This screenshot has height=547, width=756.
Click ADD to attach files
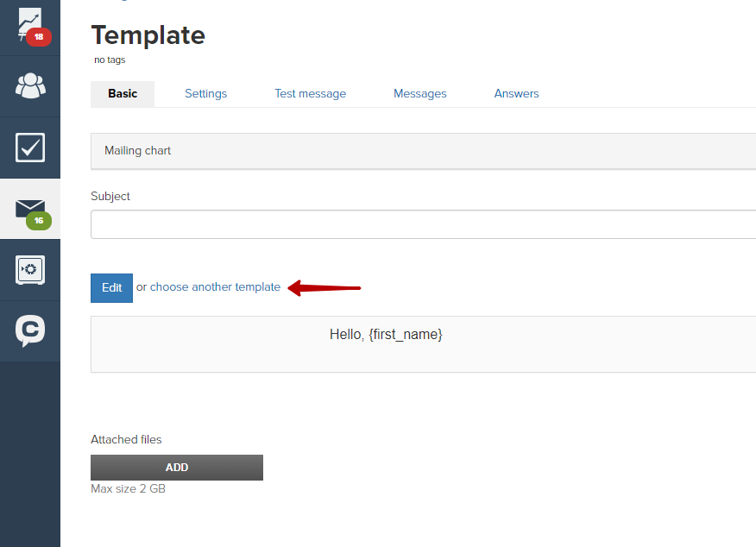(x=177, y=468)
